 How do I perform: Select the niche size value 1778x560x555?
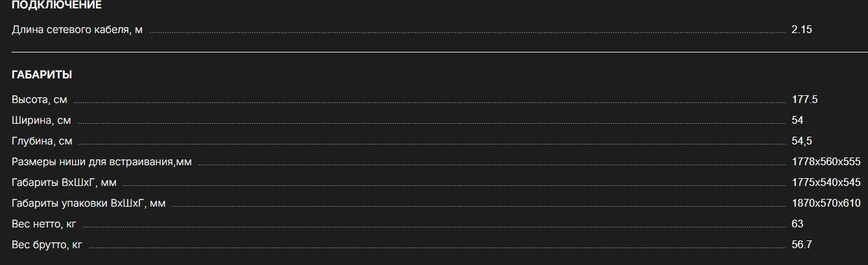[x=826, y=162]
